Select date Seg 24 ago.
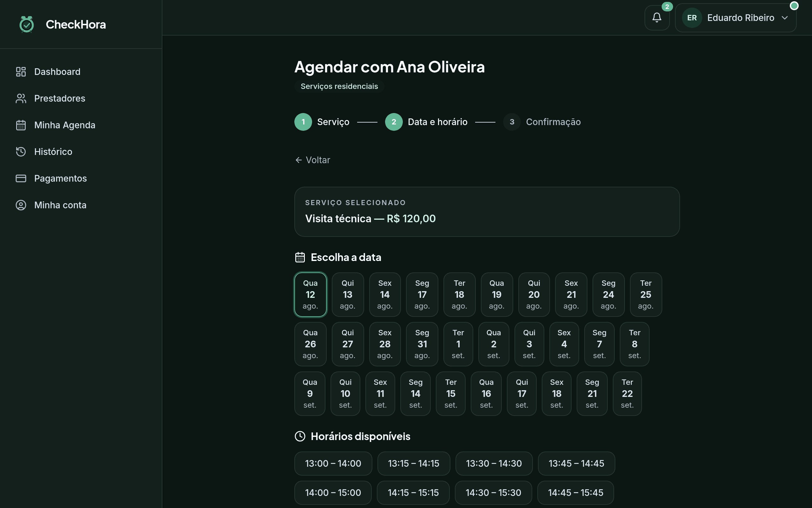This screenshot has height=508, width=812. coord(608,295)
